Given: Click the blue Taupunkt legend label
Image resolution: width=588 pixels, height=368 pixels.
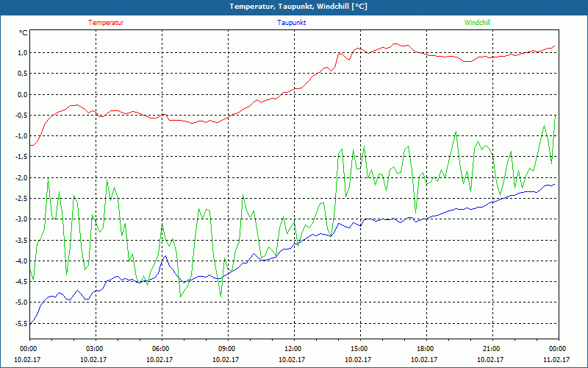Looking at the screenshot, I should pyautogui.click(x=291, y=23).
